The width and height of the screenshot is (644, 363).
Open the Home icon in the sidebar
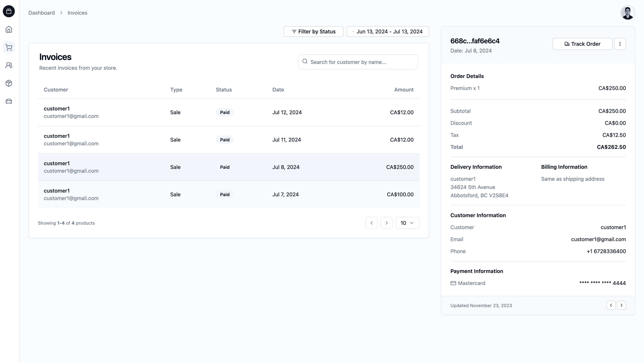point(9,29)
